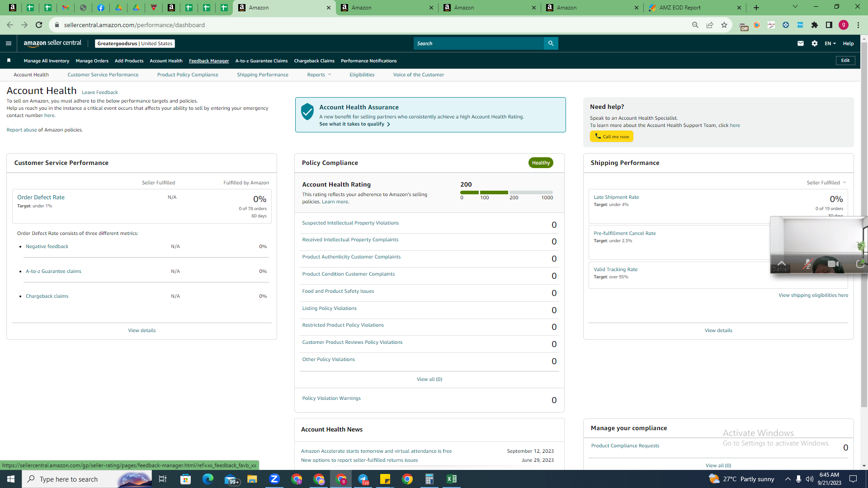Open Policy Violation Warnings

331,398
